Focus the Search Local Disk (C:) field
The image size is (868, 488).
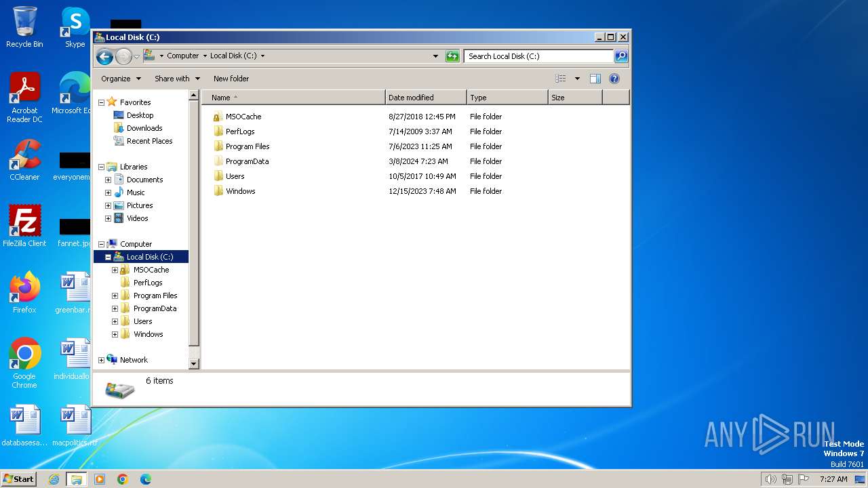point(539,56)
